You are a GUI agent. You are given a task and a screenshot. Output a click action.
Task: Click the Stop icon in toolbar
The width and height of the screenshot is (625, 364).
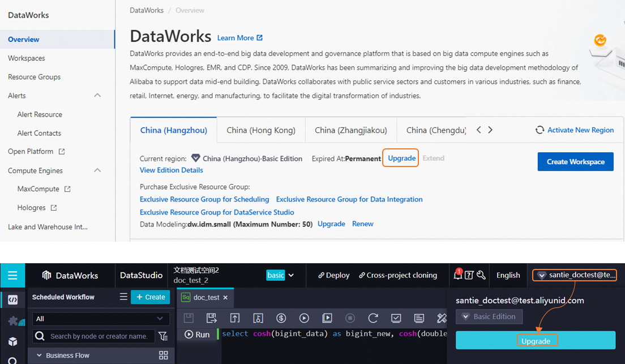click(350, 318)
